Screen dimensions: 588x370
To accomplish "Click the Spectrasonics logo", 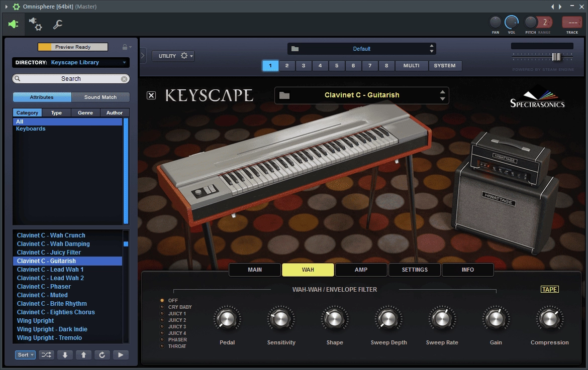I will click(537, 97).
